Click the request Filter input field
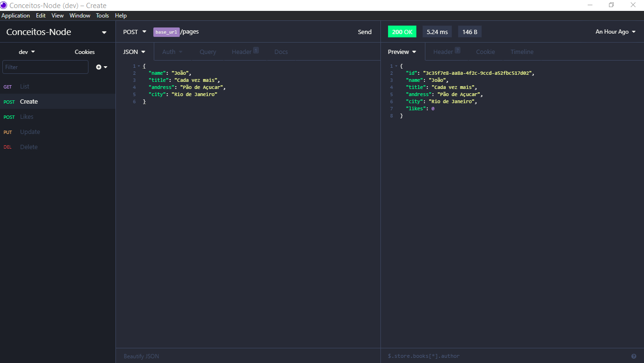Screen dimensions: 644x363 45,67
